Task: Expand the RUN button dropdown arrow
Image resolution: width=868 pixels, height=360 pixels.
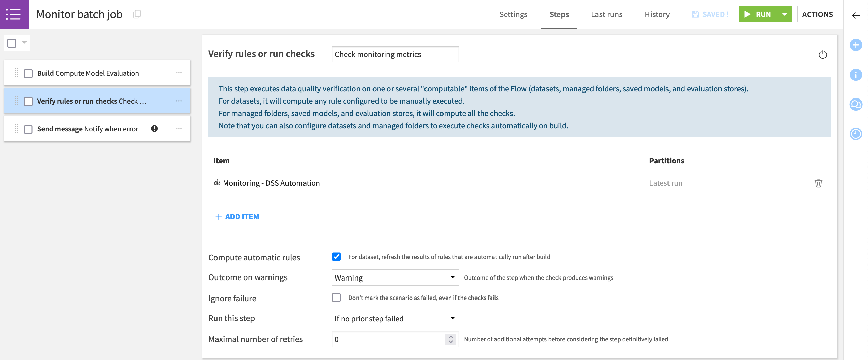Action: click(784, 14)
